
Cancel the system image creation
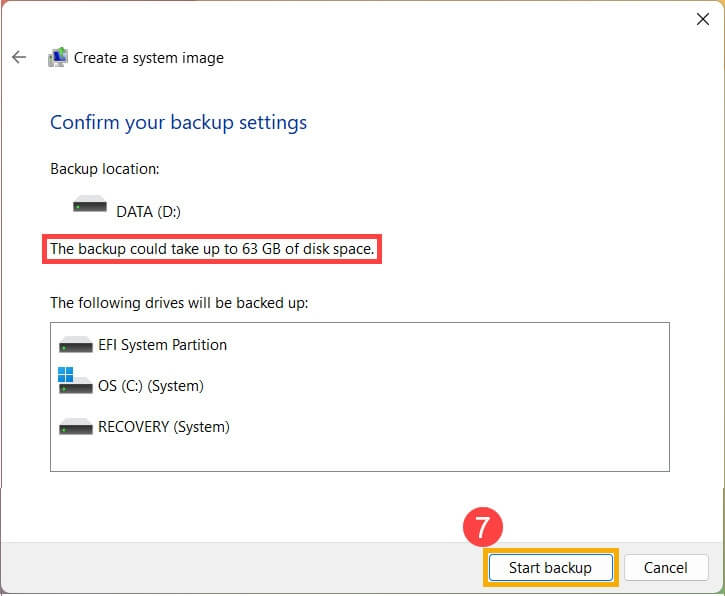(x=665, y=567)
